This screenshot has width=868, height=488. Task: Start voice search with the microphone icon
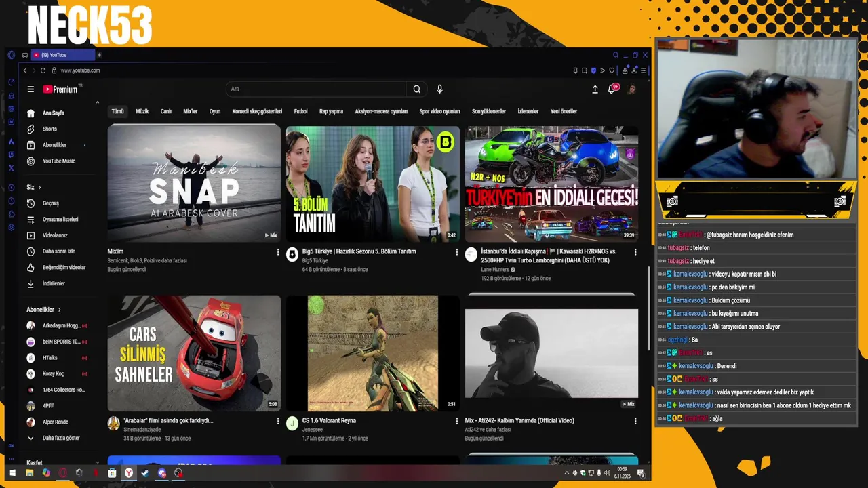click(x=439, y=89)
